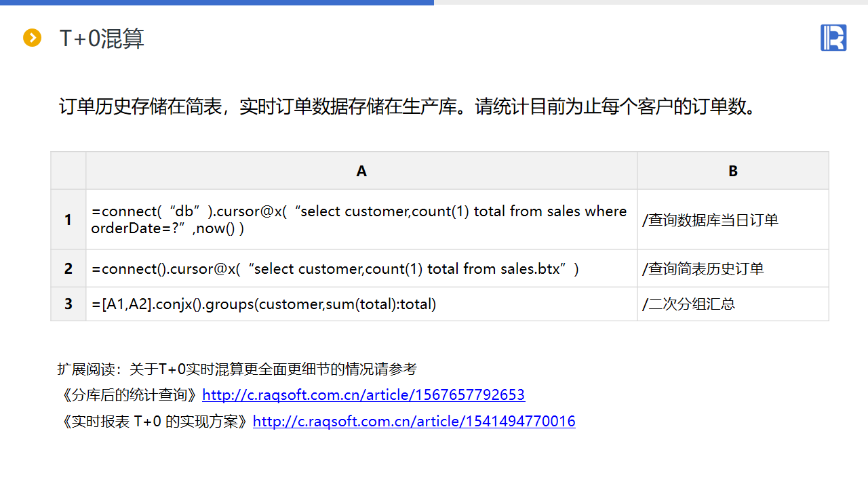
Task: Select row number 3 header
Action: (68, 304)
